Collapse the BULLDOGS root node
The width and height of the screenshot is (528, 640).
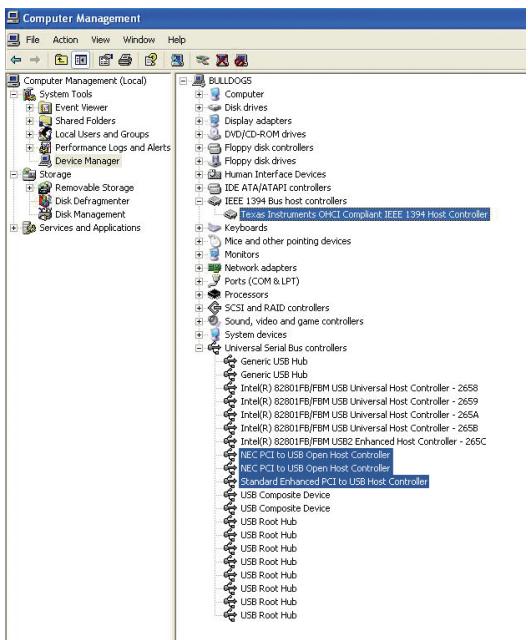(x=183, y=81)
